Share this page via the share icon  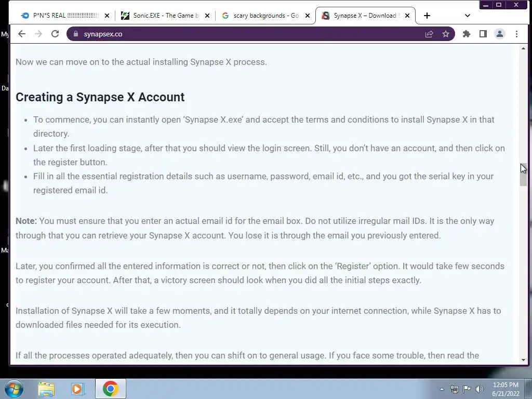pos(429,34)
